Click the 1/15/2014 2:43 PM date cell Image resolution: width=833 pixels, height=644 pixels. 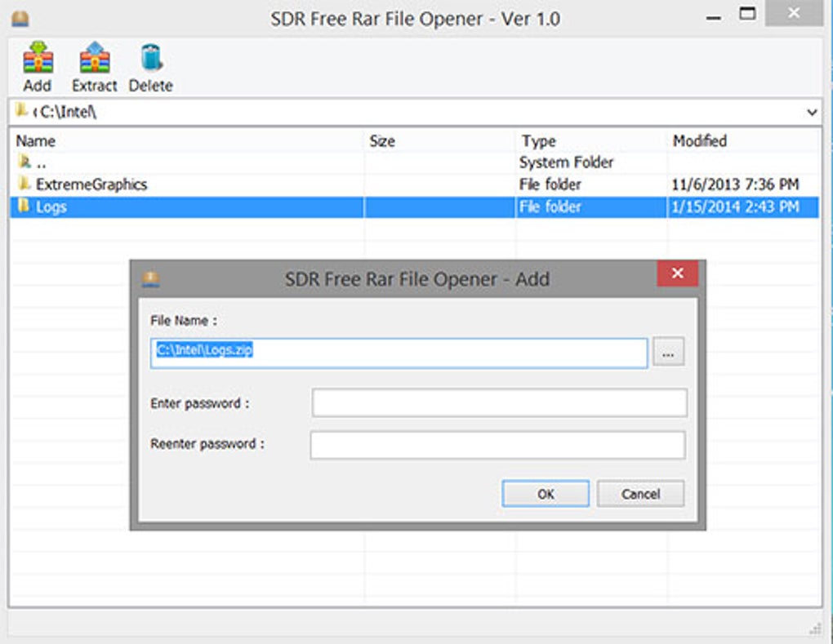click(735, 207)
